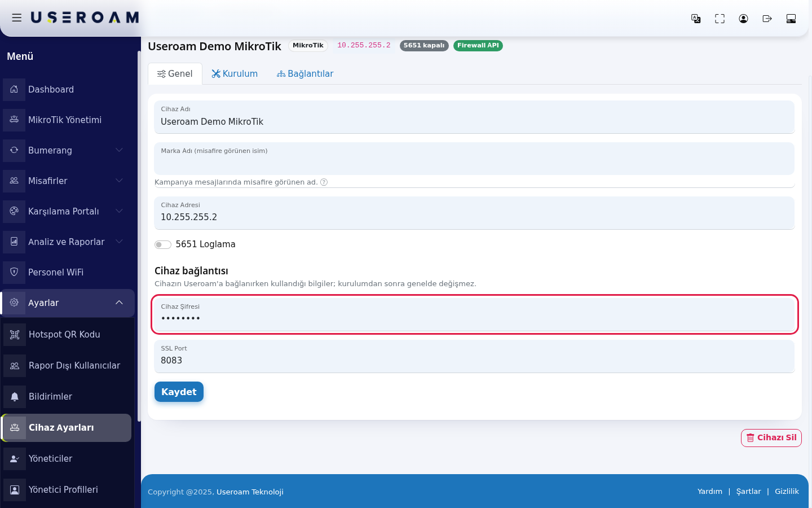Open the language translate icon

(x=696, y=19)
